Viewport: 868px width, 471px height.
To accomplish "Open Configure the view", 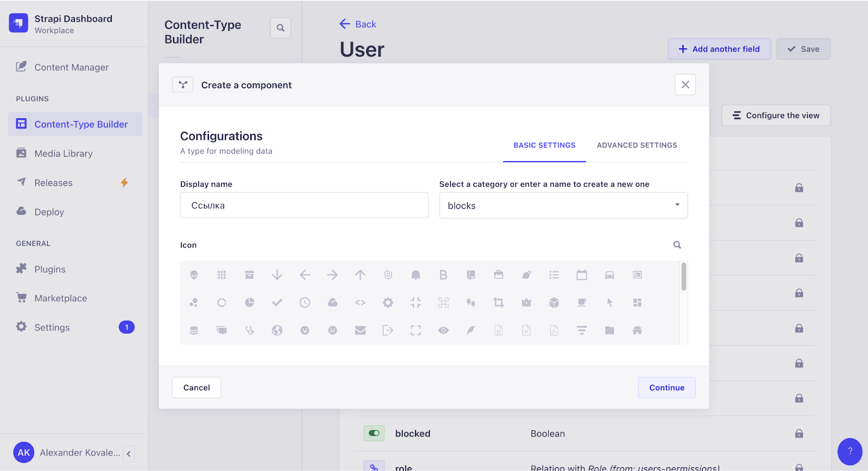I will (776, 115).
